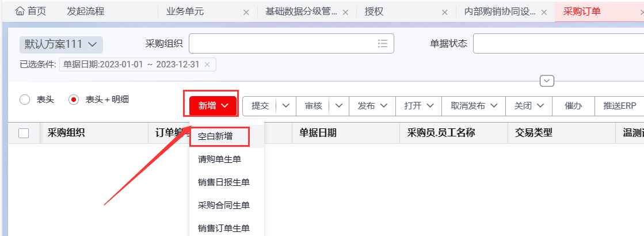Screen dimensions: 644x236
Task: Select the 表头+明细 radio button
Action: pos(74,100)
